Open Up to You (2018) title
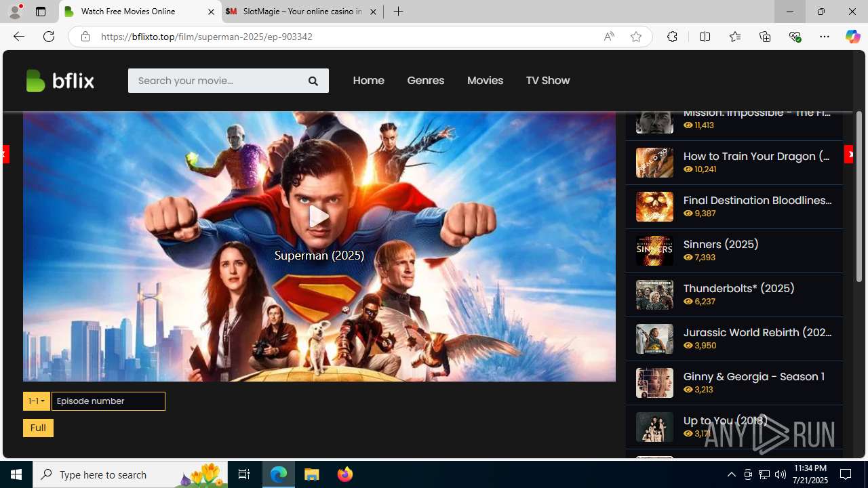868x488 pixels. (725, 420)
